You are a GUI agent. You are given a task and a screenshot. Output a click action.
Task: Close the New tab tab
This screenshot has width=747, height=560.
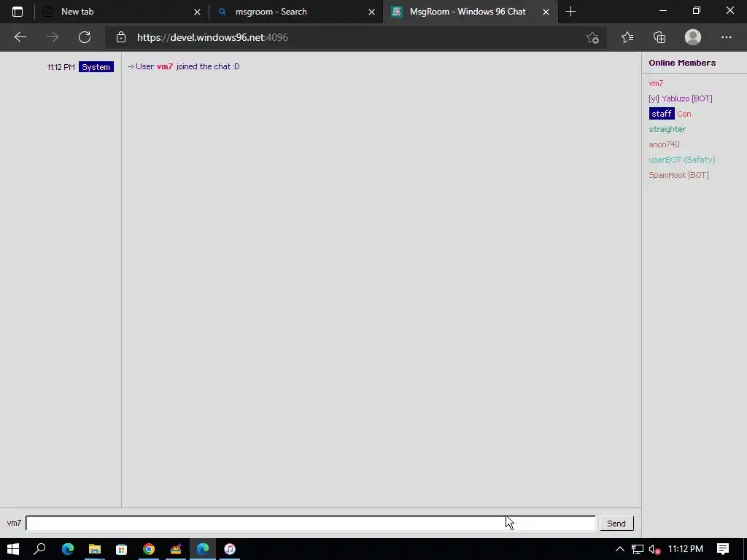(x=197, y=12)
